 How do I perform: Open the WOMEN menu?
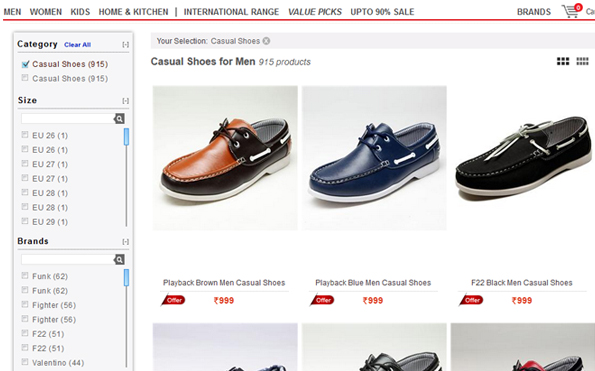tap(46, 12)
